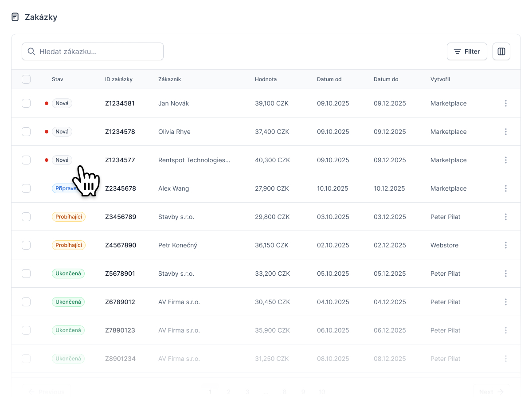Open actions menu for order Z5678901

click(x=506, y=274)
